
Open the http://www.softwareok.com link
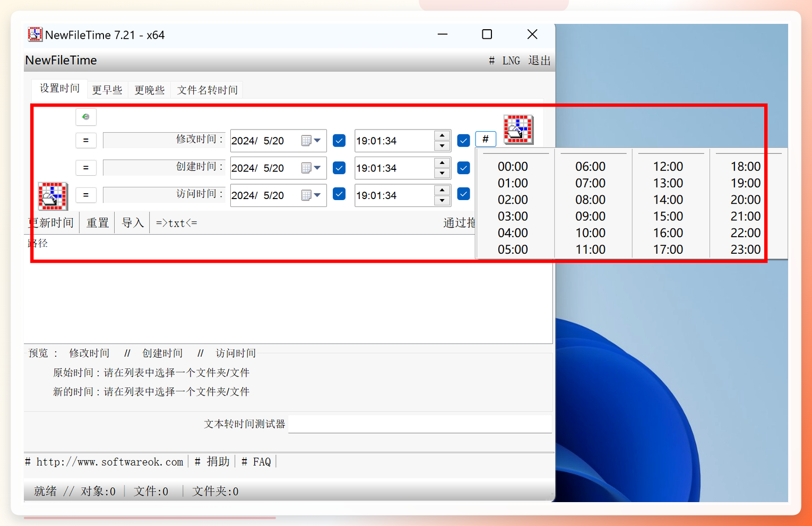point(105,462)
